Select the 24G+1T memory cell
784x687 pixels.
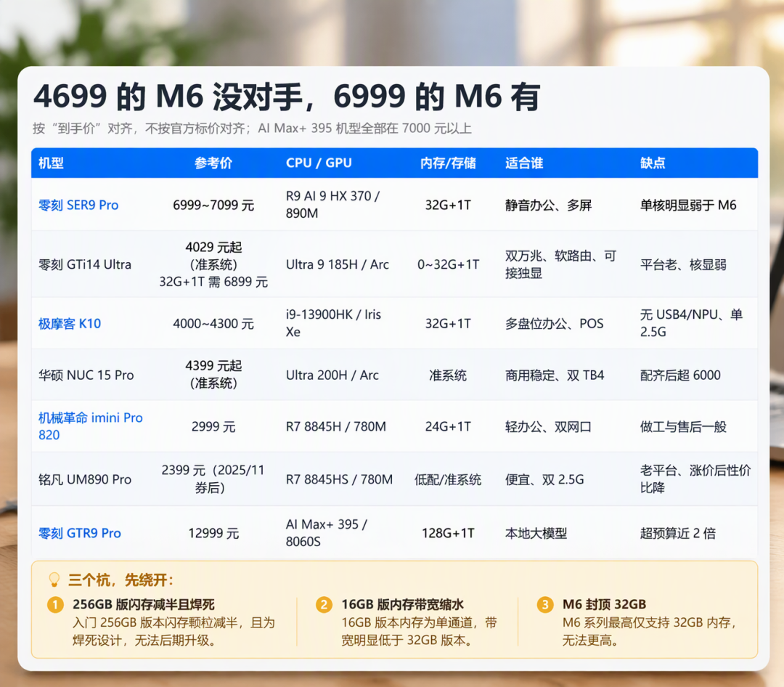(448, 427)
